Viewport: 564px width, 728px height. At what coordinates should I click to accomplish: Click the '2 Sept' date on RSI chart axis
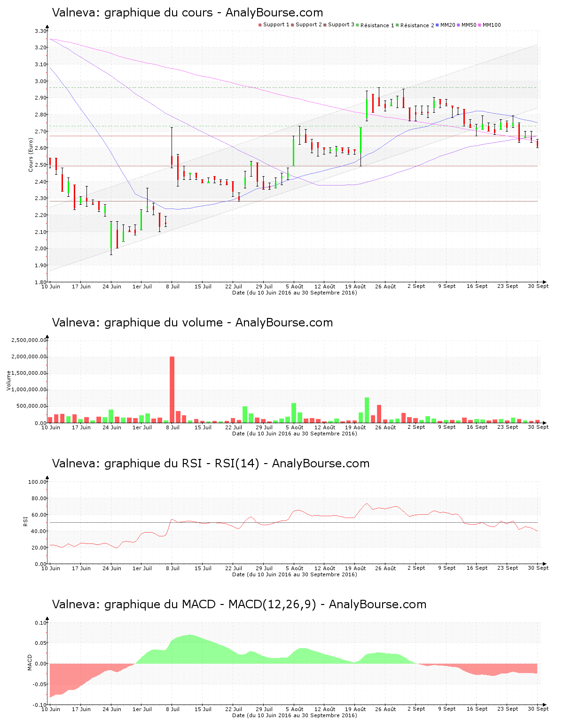pos(416,568)
